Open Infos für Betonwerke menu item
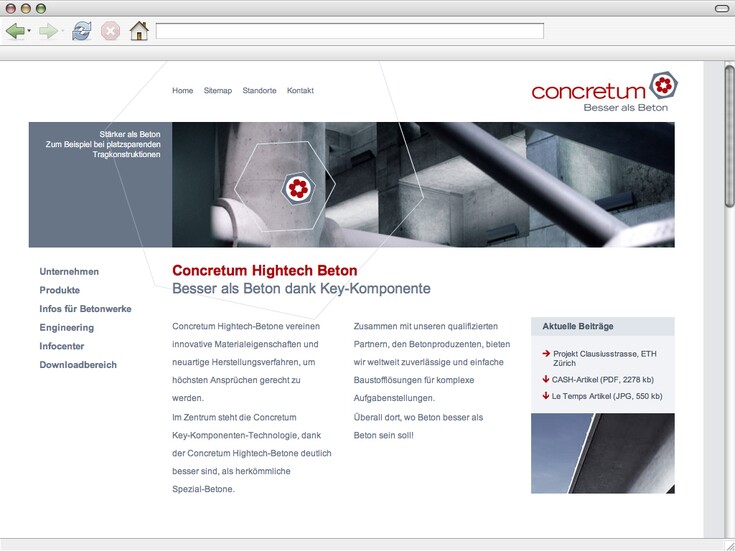This screenshot has width=735, height=551. click(85, 309)
